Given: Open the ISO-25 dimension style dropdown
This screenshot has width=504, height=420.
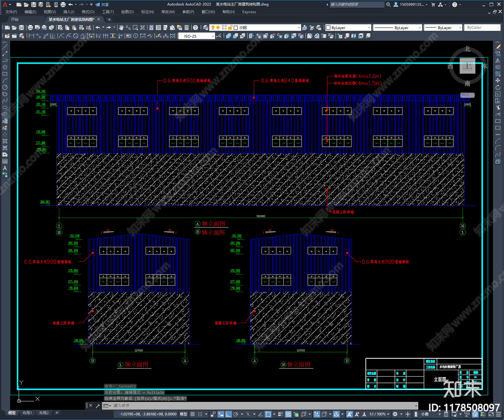Looking at the screenshot, I should [x=197, y=36].
